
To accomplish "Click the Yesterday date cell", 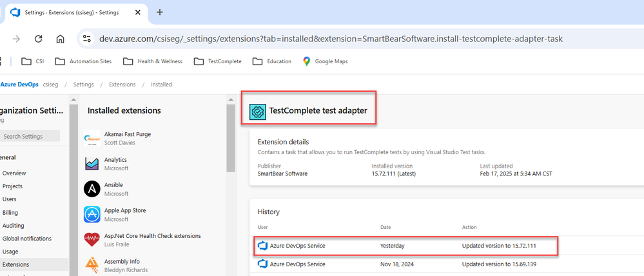I will tap(392, 246).
